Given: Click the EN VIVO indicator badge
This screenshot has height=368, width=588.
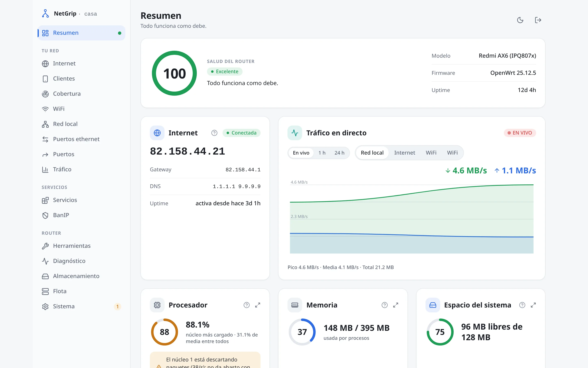Looking at the screenshot, I should (x=520, y=133).
